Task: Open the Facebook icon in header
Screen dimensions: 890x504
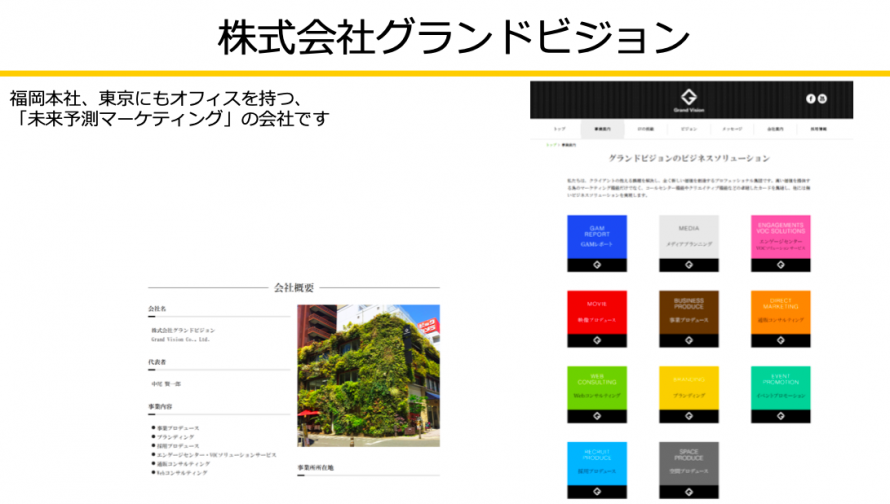Action: (x=811, y=99)
